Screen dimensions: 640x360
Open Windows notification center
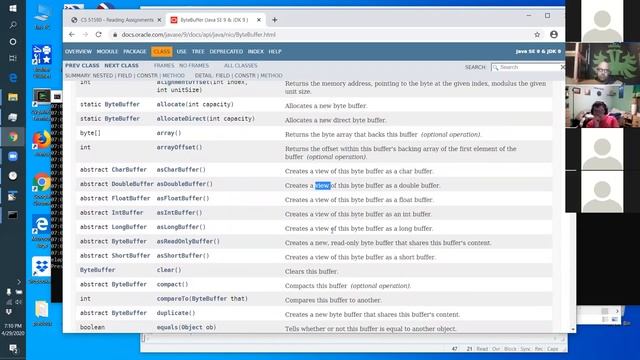point(13,349)
